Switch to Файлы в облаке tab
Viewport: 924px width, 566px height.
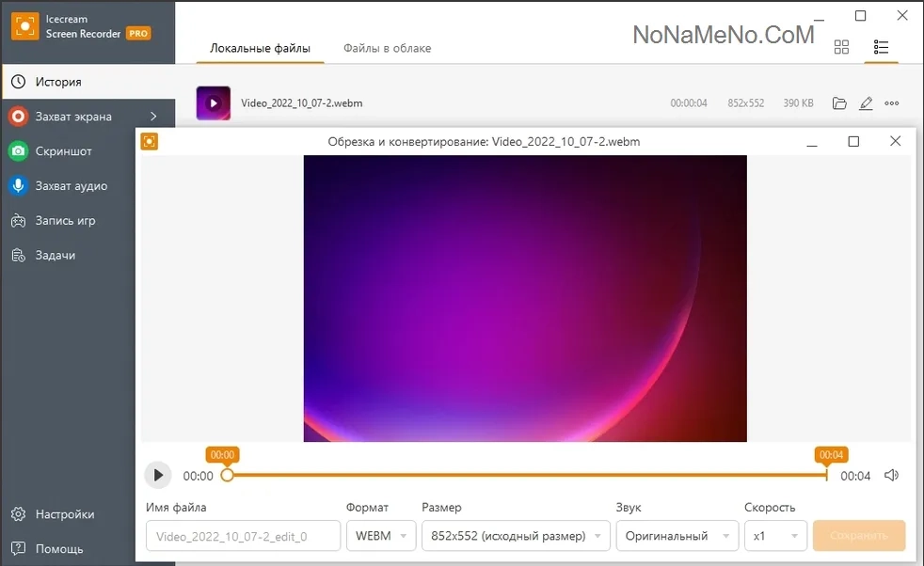[387, 48]
